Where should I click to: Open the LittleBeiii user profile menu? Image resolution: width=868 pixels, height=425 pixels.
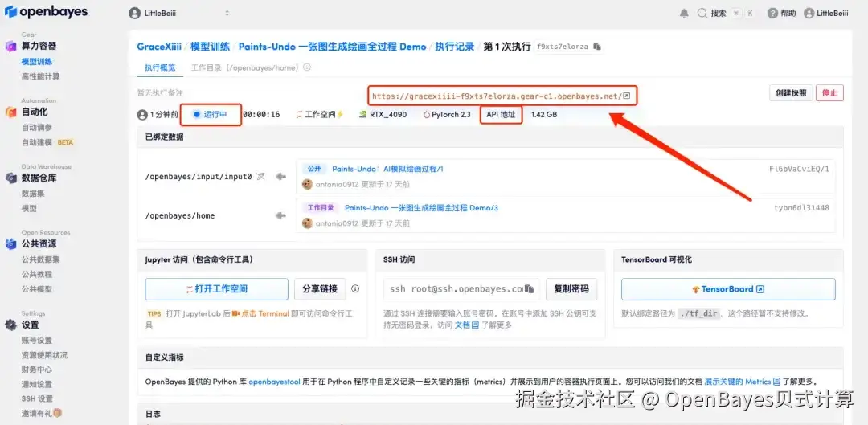click(826, 14)
